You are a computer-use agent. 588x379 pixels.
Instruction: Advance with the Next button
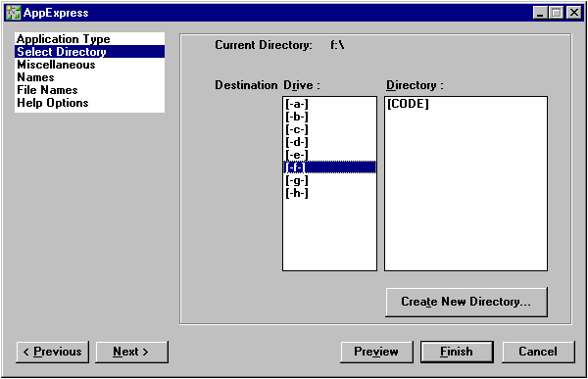coord(131,352)
